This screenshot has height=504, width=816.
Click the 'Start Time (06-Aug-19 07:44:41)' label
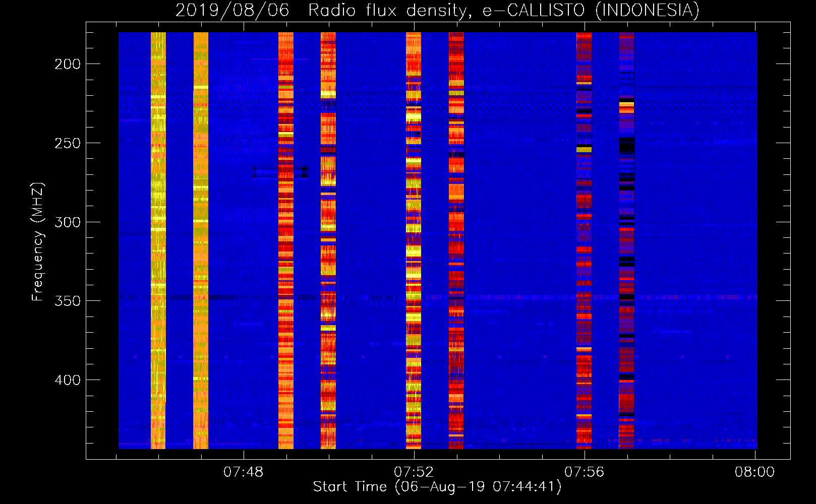437,487
